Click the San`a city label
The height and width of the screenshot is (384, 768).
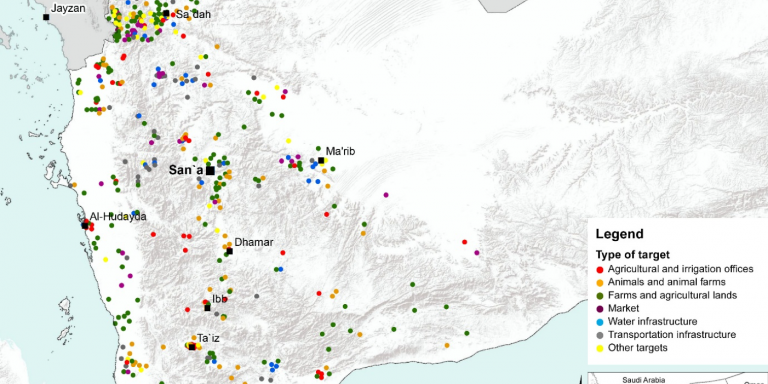pos(186,170)
